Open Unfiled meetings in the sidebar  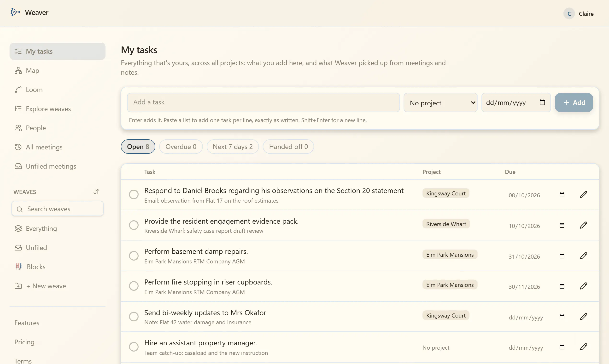58,166
